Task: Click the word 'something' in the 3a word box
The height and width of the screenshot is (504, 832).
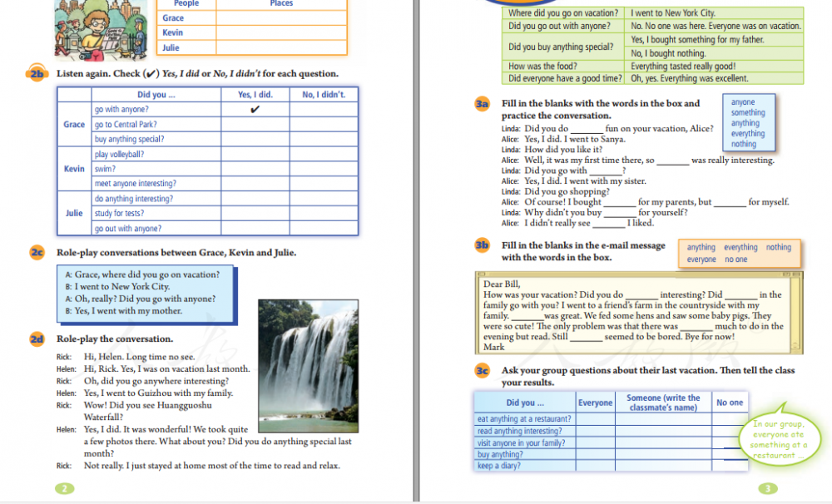Action: coord(748,112)
